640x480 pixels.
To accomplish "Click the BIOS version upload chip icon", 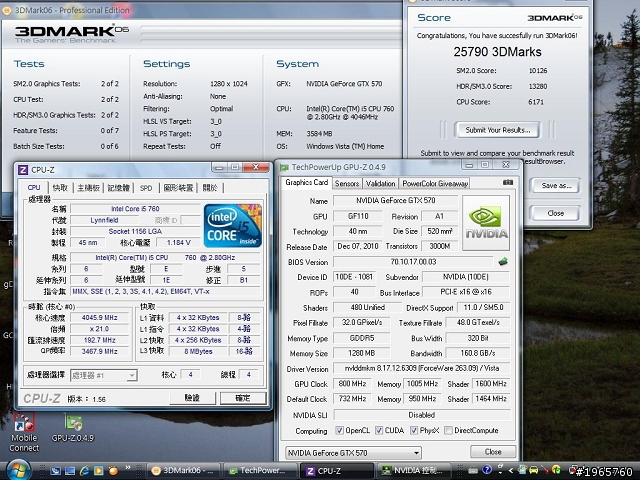I will point(503,262).
